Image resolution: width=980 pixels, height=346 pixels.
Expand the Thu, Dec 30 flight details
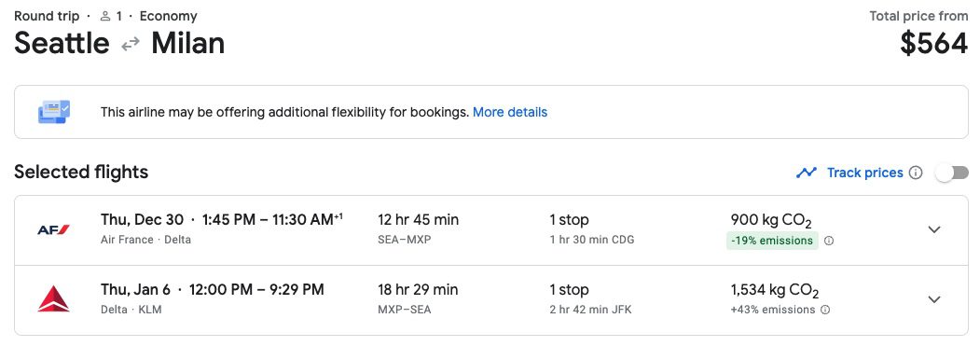coord(933,229)
